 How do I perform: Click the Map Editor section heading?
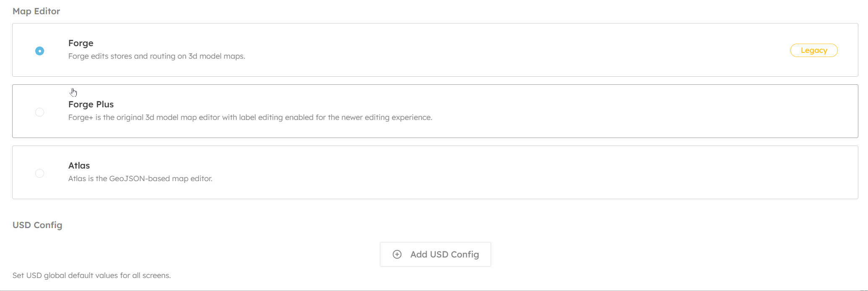pyautogui.click(x=36, y=11)
